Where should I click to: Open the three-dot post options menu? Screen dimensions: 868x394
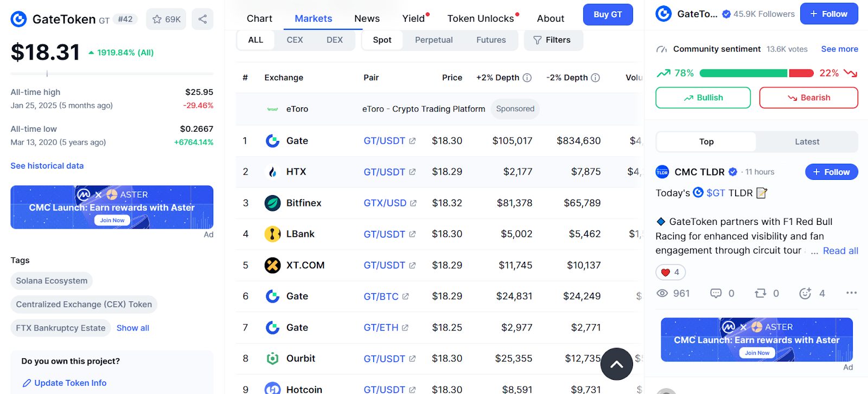tap(851, 293)
